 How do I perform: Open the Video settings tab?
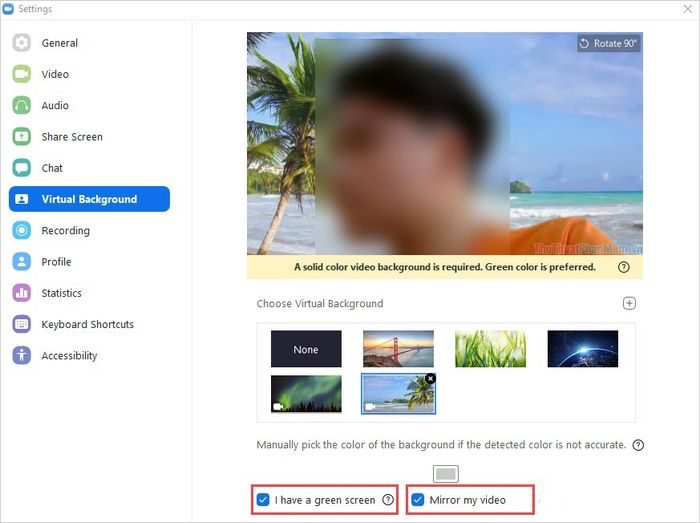click(55, 74)
